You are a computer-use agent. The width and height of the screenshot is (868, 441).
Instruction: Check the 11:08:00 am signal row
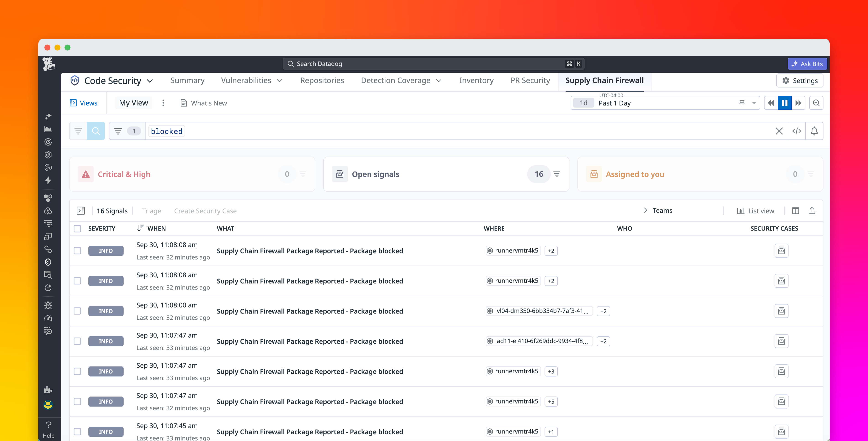[77, 311]
